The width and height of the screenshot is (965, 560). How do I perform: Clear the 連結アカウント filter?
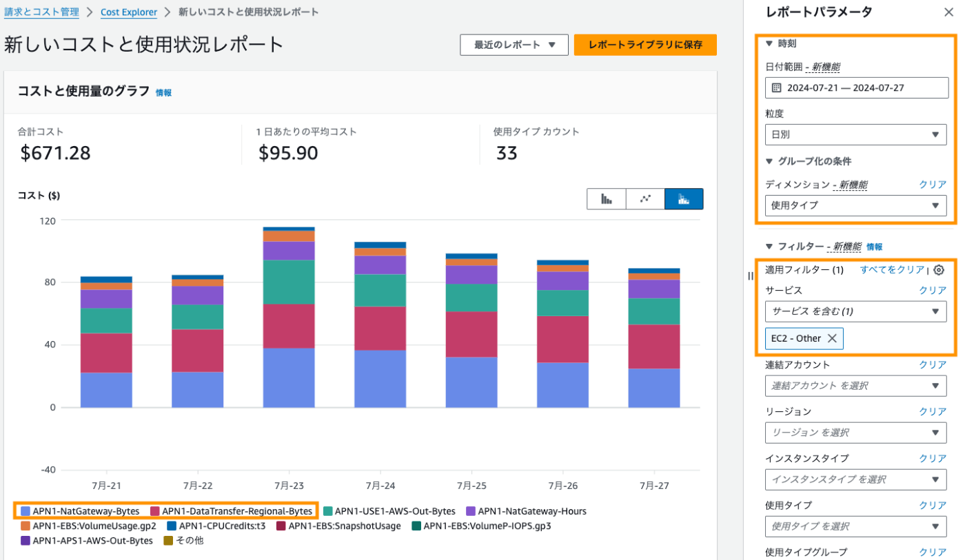tap(933, 365)
